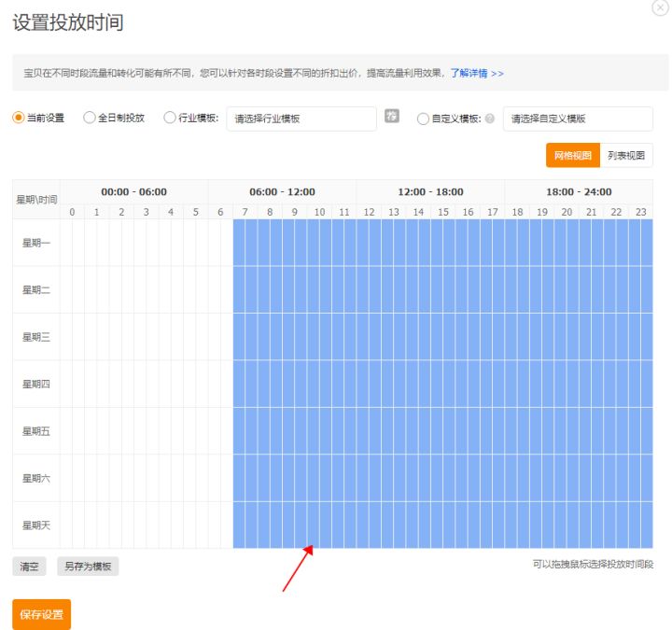Click 另存为模板 button
Viewport: 672px width, 630px height.
click(x=88, y=567)
